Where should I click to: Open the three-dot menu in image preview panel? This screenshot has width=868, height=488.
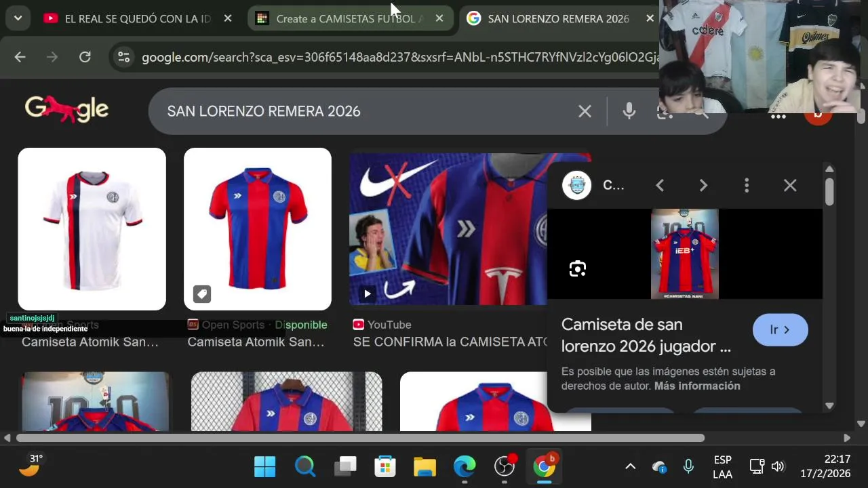pyautogui.click(x=747, y=185)
